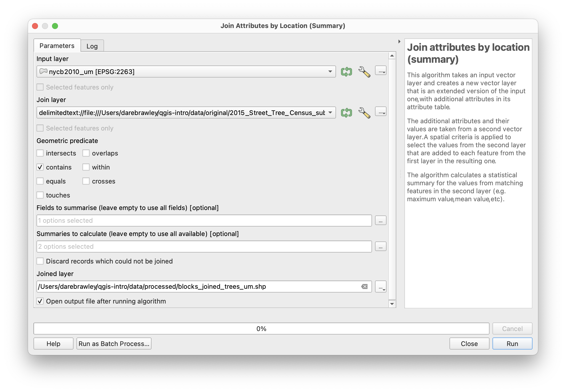Open the Join layer dropdown
This screenshot has width=566, height=392.
(x=330, y=112)
